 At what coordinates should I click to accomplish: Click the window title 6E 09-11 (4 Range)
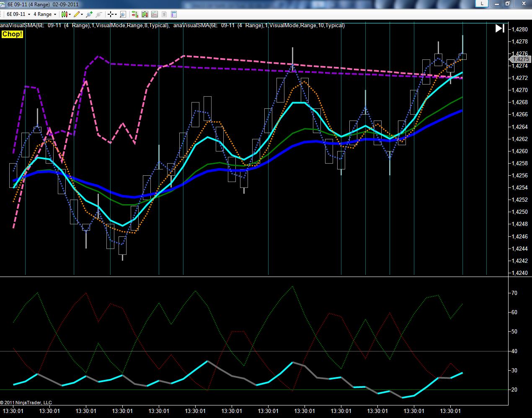point(29,4)
